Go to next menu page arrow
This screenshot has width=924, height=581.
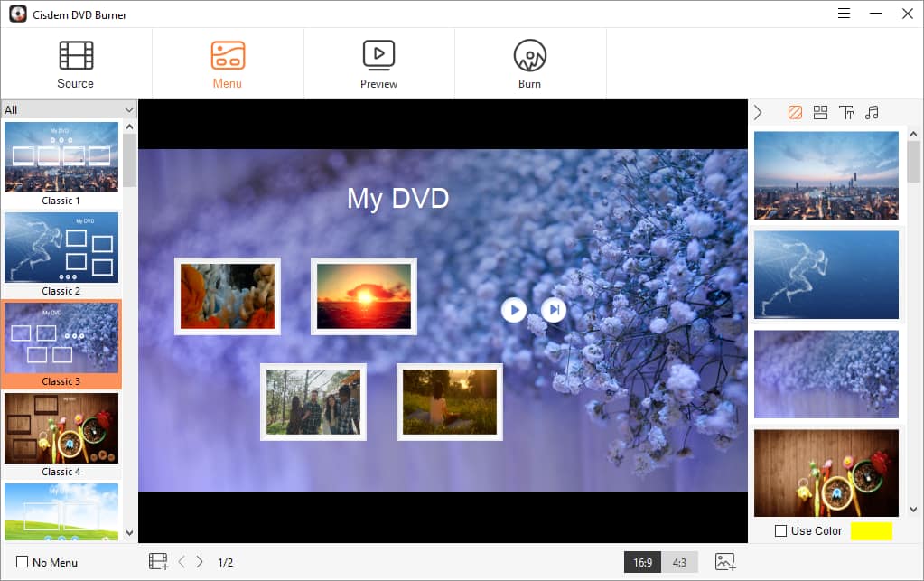tap(200, 562)
